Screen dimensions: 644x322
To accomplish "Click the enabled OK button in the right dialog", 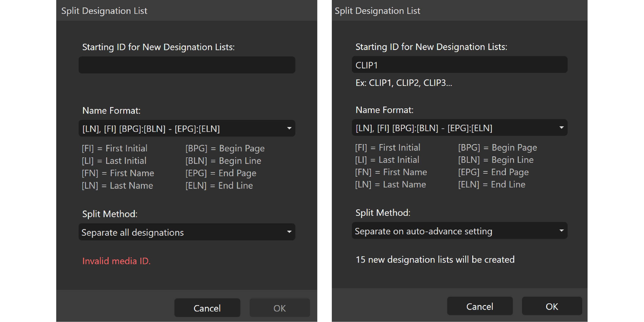I will (x=552, y=306).
